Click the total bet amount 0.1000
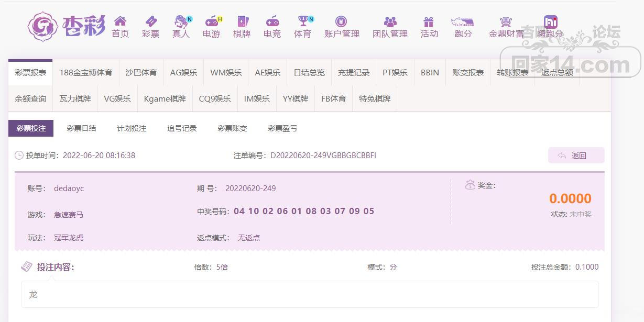The width and height of the screenshot is (644, 322). click(x=587, y=267)
